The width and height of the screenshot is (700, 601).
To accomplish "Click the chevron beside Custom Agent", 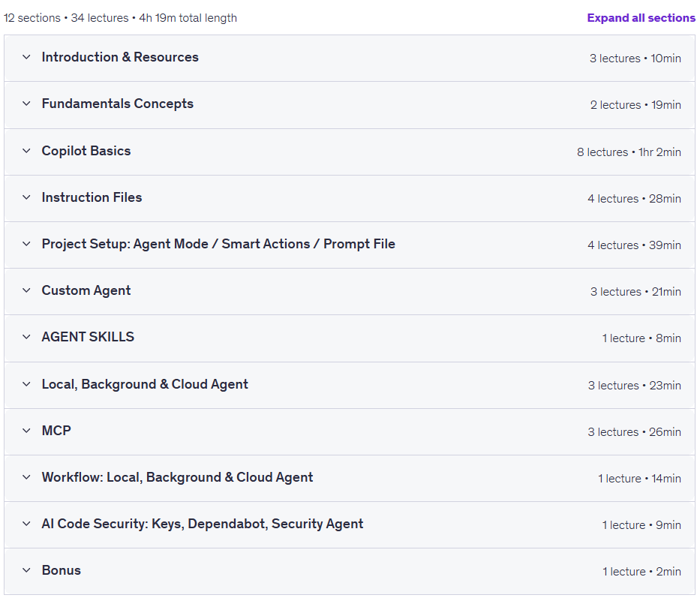I will [x=26, y=290].
